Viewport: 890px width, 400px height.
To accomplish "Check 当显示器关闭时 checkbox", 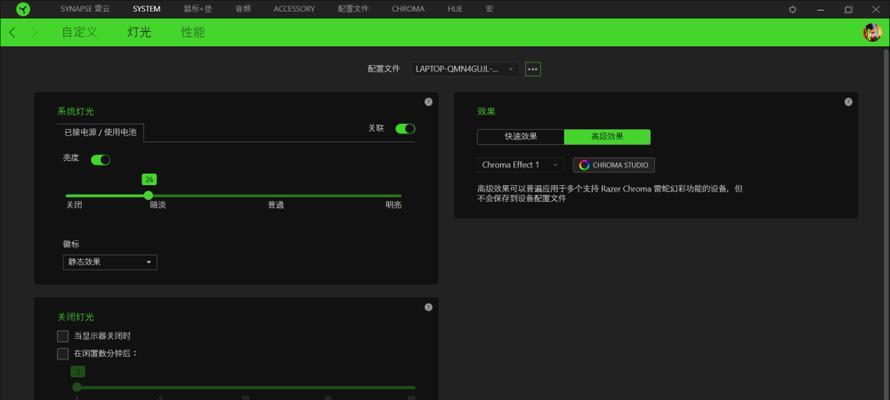I will [62, 336].
